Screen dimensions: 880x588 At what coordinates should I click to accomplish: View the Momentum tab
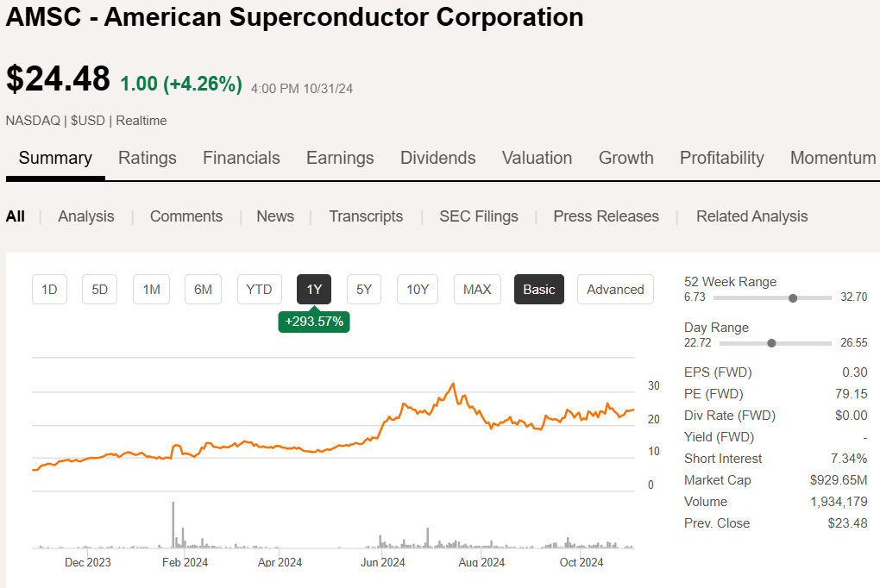click(x=833, y=158)
